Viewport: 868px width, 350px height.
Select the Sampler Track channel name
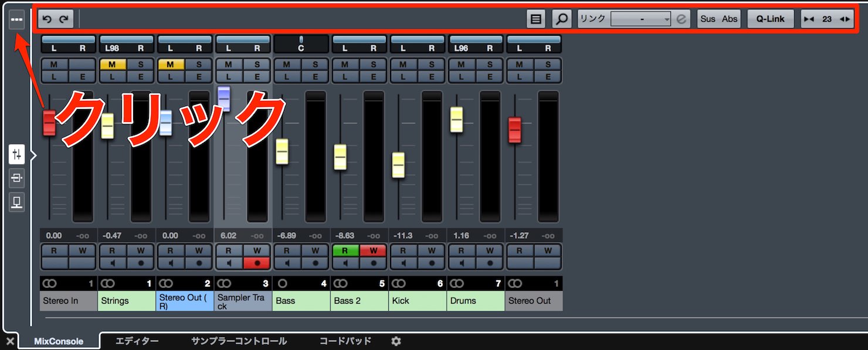click(x=243, y=301)
